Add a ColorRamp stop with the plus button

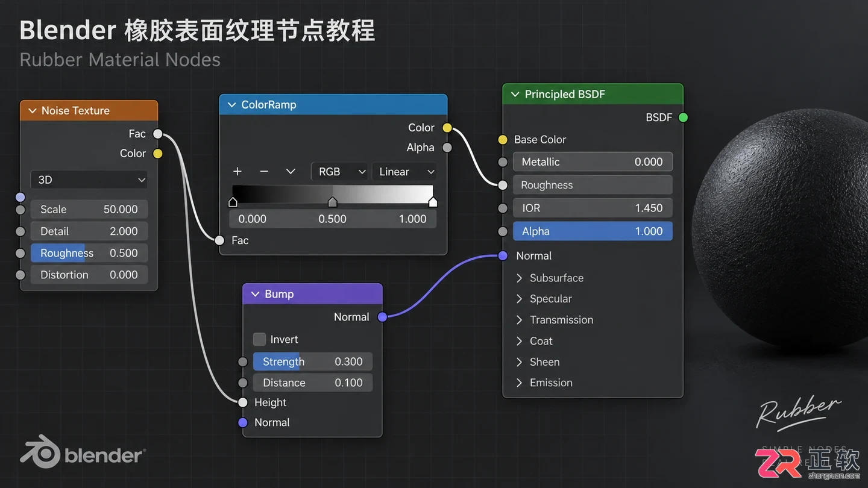click(237, 172)
